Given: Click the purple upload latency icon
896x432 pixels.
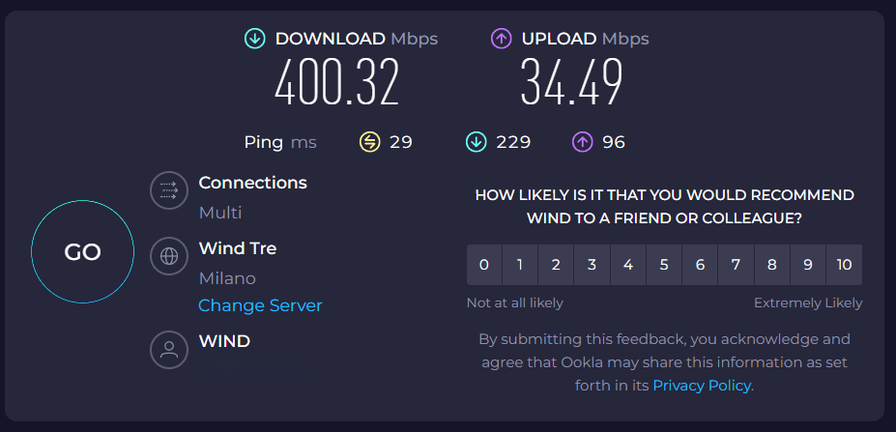Looking at the screenshot, I should click(582, 142).
